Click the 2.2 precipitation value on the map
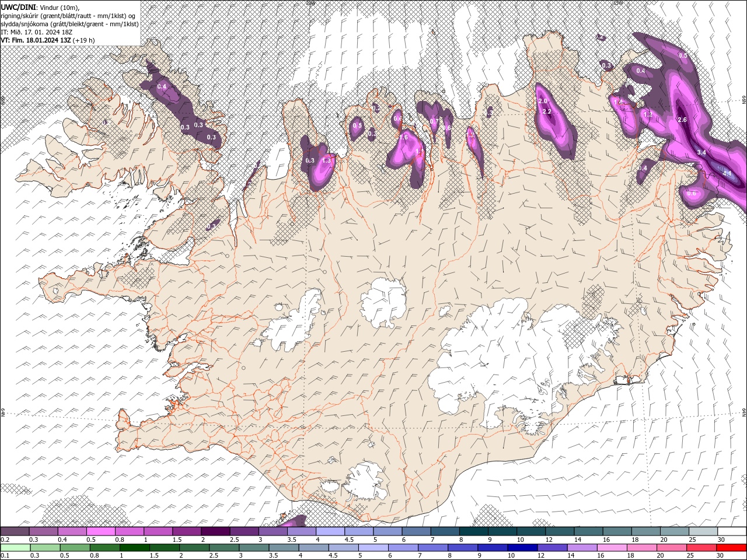747x560 pixels. (547, 111)
